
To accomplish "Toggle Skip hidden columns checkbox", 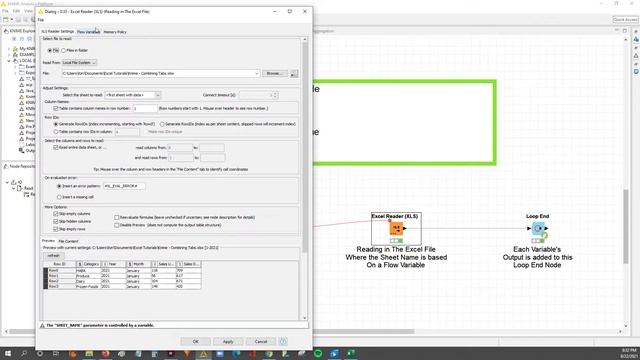I will 56,221.
